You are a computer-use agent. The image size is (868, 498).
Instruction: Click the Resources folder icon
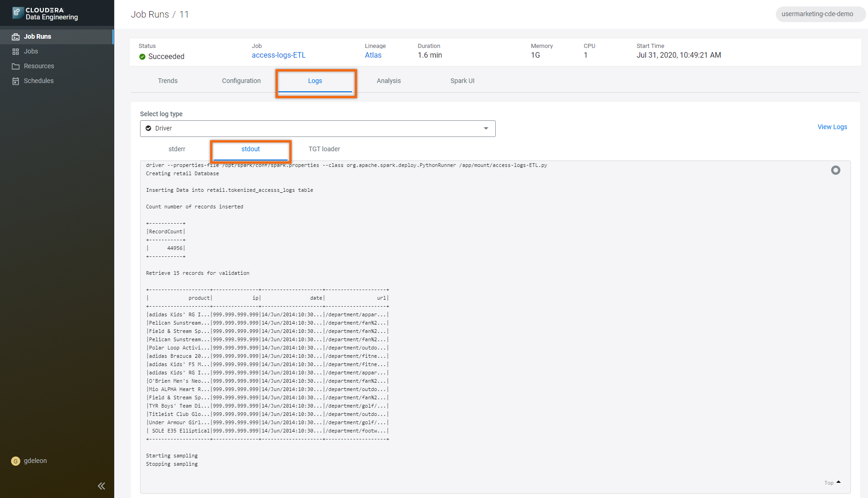click(x=16, y=66)
